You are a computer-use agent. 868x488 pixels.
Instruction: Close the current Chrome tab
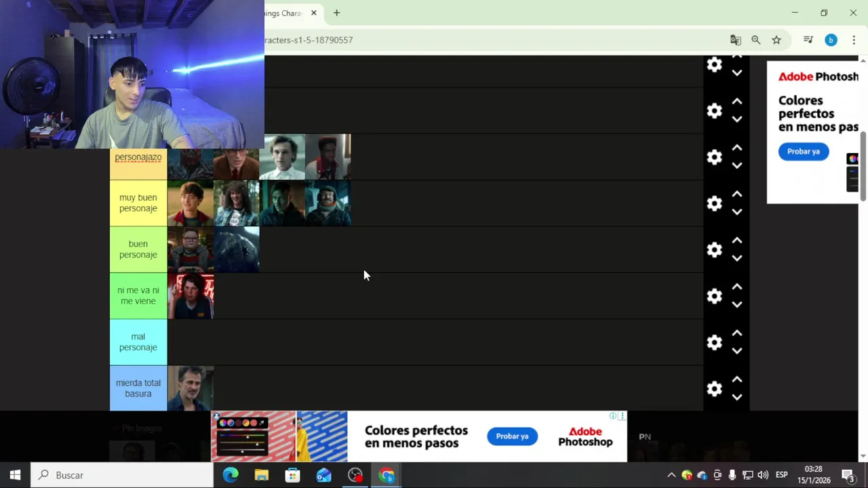pyautogui.click(x=314, y=13)
